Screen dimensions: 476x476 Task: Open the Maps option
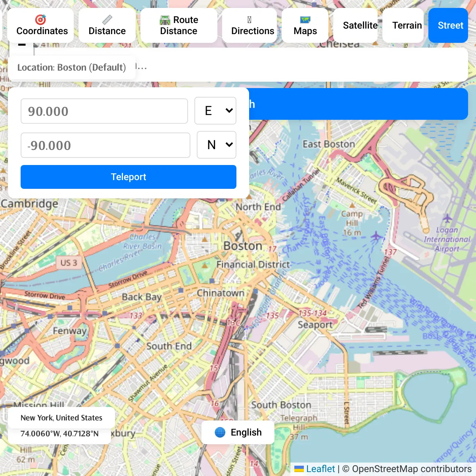(305, 25)
